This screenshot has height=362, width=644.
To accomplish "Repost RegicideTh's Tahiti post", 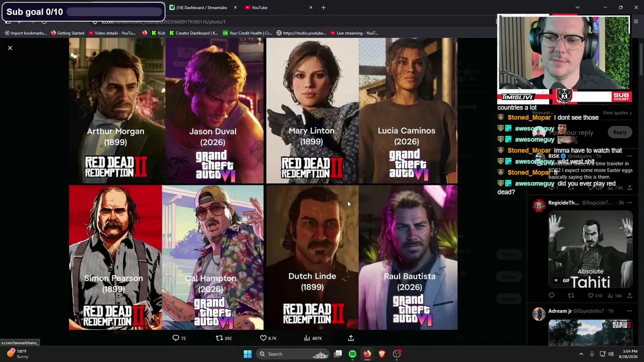I will tap(571, 296).
